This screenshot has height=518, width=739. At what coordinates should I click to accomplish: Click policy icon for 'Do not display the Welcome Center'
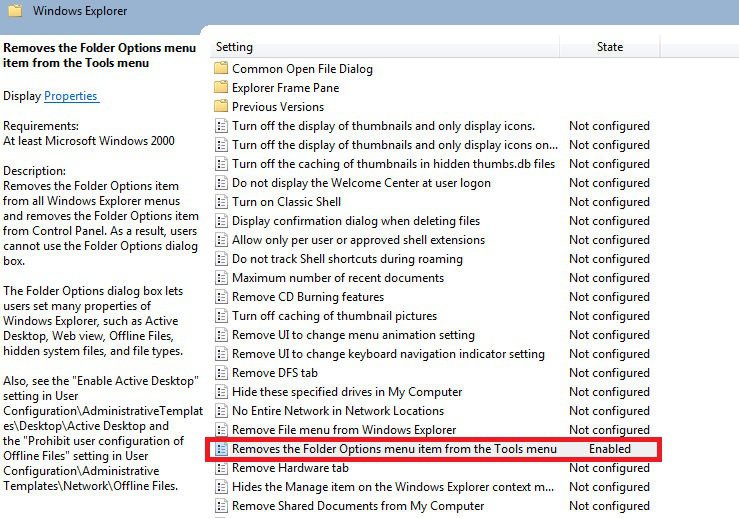[x=221, y=183]
